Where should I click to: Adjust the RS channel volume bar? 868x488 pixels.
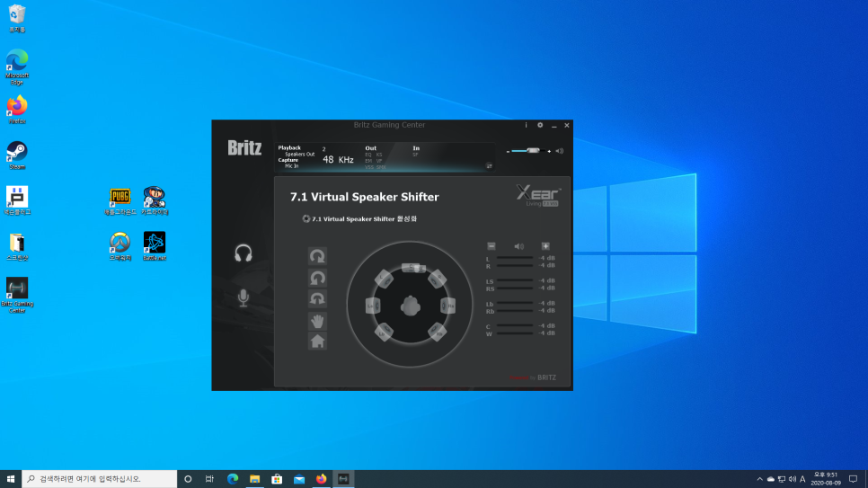coord(515,288)
